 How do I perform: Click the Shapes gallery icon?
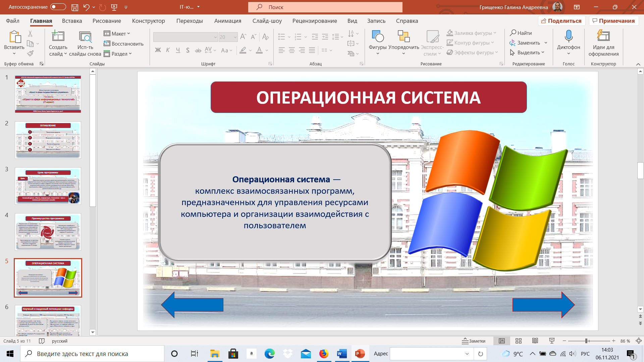(x=378, y=36)
